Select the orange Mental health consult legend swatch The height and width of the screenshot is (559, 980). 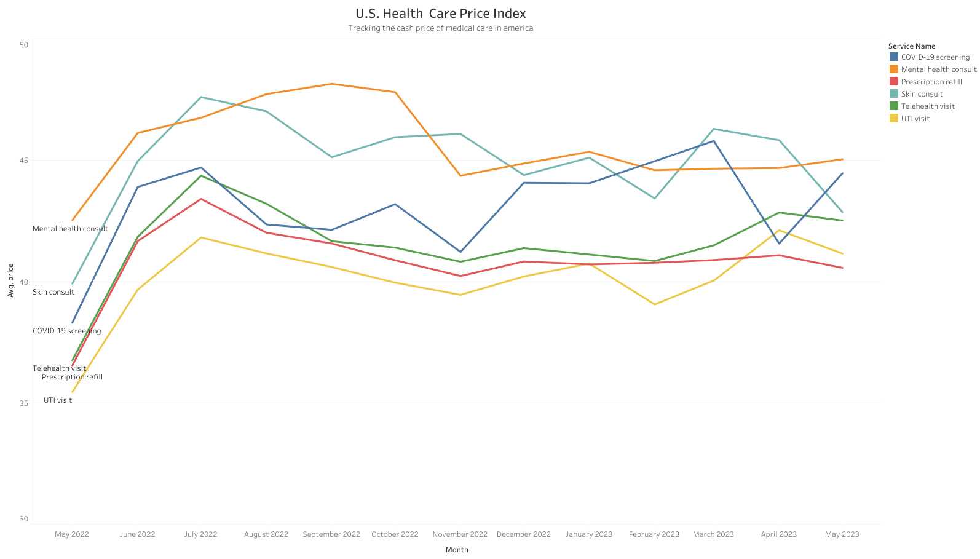(893, 69)
